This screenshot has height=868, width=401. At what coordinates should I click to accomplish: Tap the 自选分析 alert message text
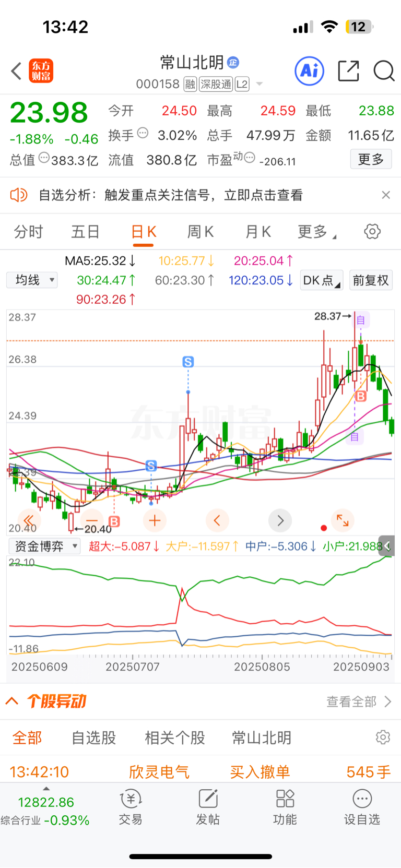tap(171, 195)
